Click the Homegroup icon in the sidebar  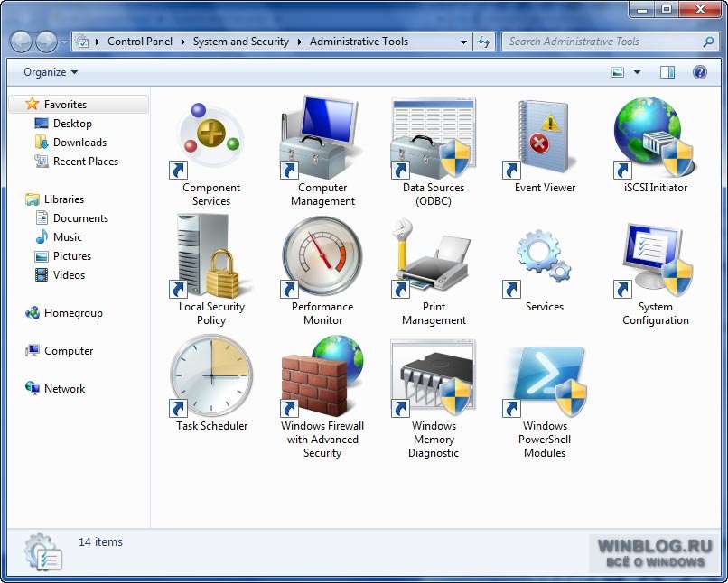click(x=33, y=313)
